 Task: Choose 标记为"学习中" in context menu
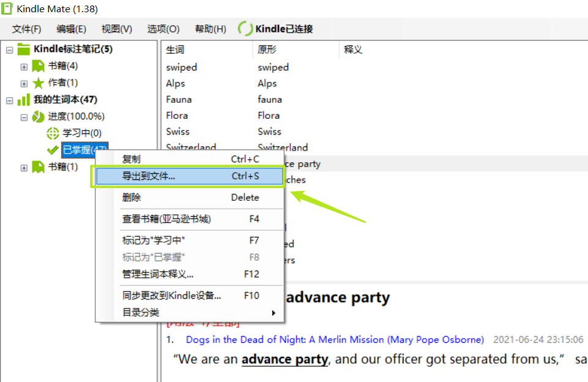point(190,240)
